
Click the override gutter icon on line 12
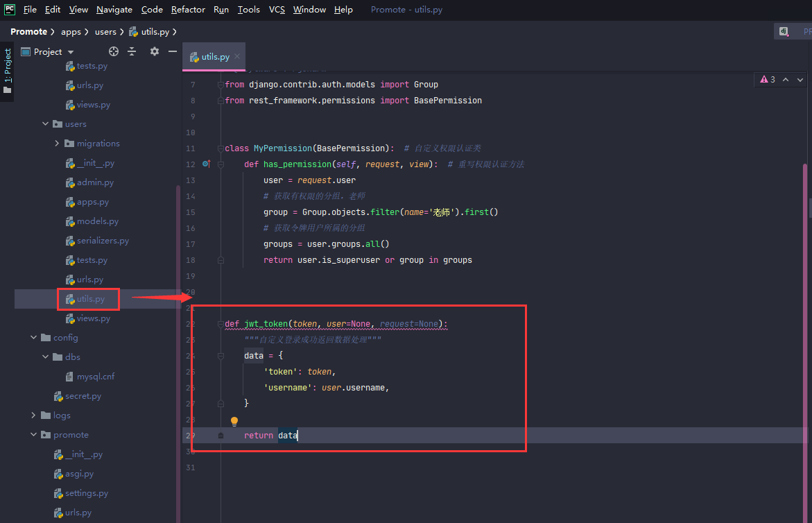pyautogui.click(x=206, y=164)
